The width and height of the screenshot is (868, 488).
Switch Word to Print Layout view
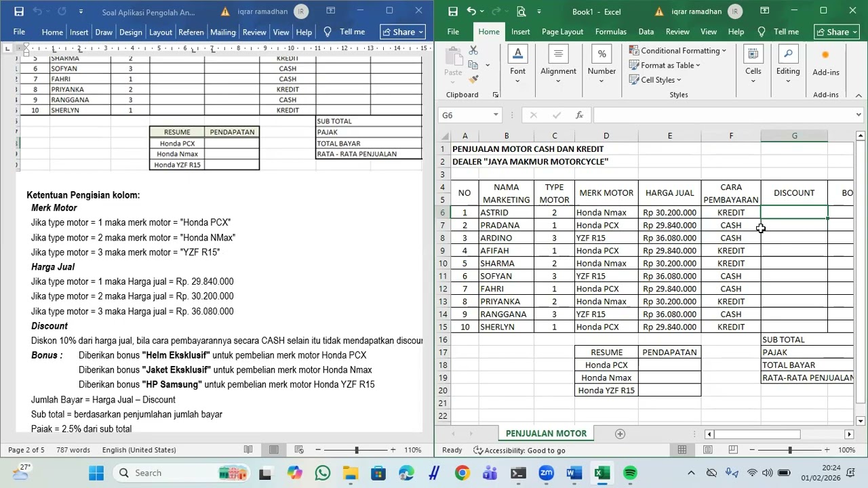tap(273, 450)
